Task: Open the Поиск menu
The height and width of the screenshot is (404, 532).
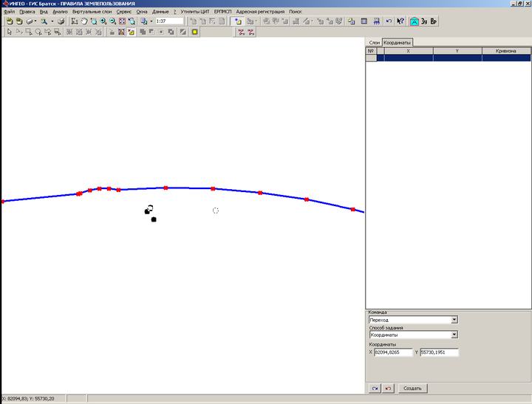Action: tap(295, 12)
